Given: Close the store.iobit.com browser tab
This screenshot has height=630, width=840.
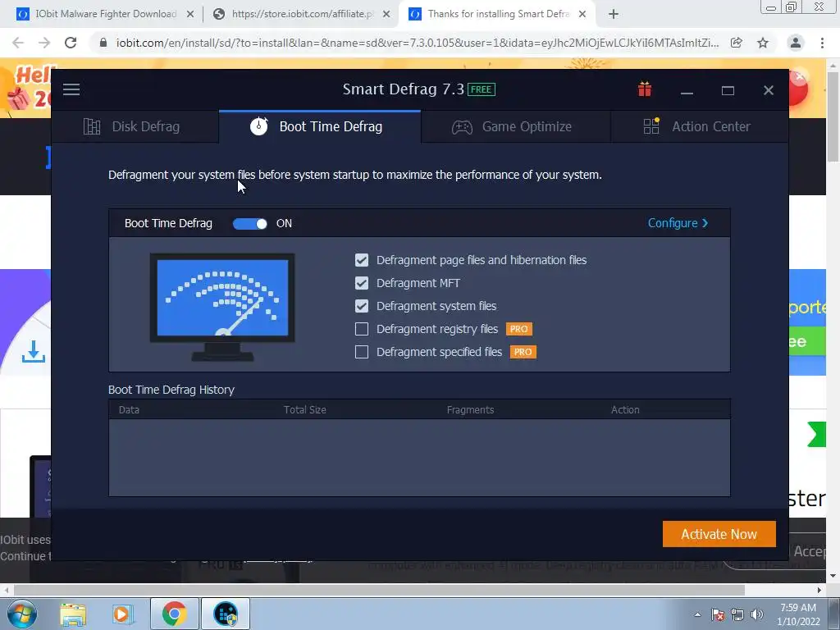Looking at the screenshot, I should click(x=386, y=15).
